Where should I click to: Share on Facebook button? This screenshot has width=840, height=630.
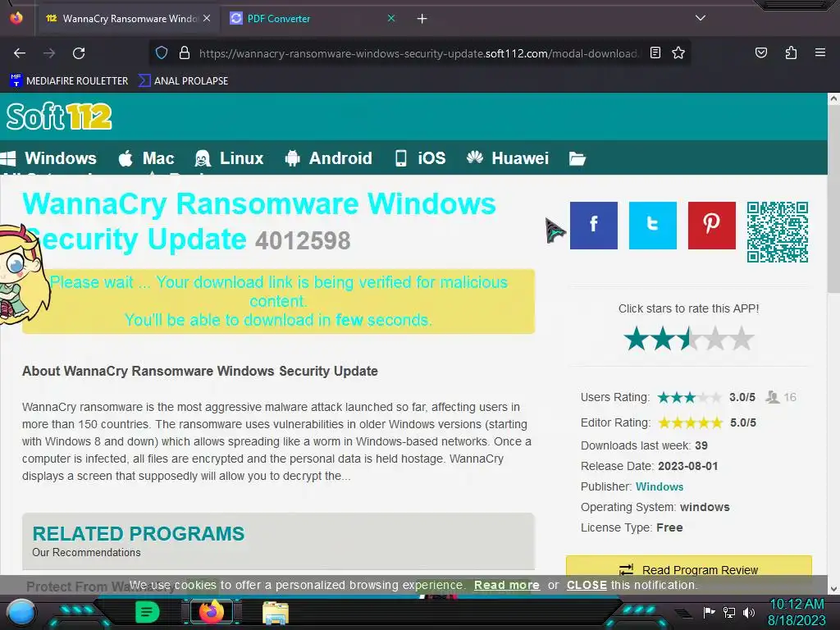tap(594, 226)
